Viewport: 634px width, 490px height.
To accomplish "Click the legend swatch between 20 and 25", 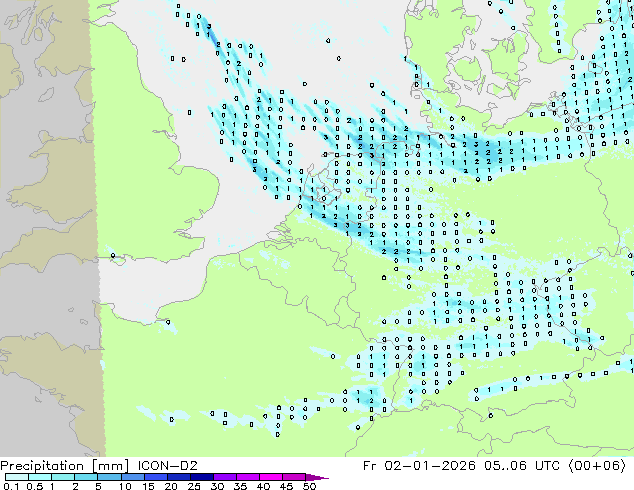I will [x=179, y=477].
